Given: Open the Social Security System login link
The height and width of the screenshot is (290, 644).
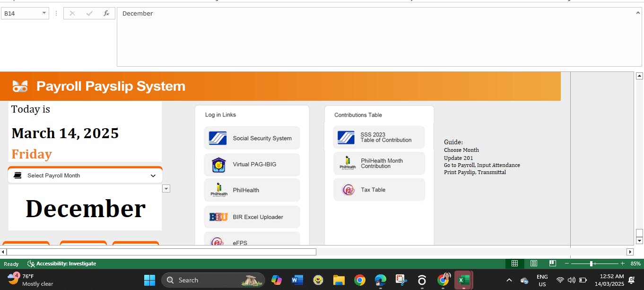Looking at the screenshot, I should 252,138.
